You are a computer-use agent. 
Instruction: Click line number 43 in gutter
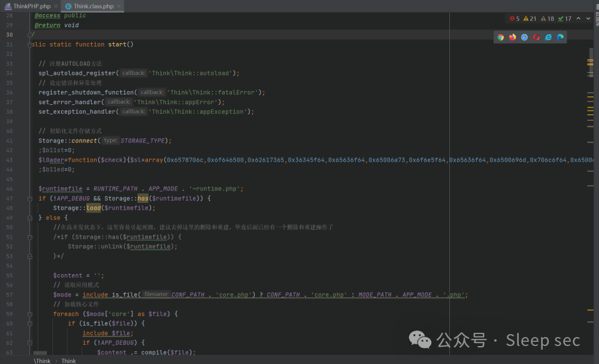point(10,160)
